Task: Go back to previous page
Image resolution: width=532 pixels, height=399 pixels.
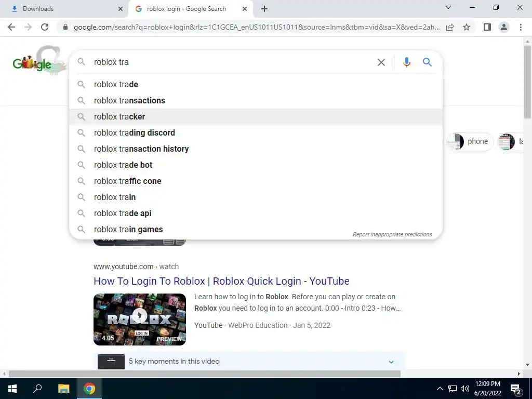Action: click(x=11, y=27)
